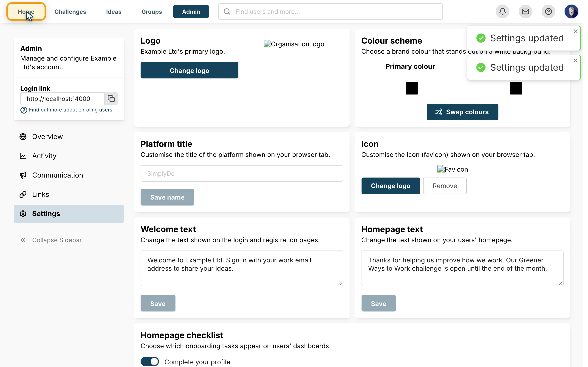Open the help question mark icon
The width and height of the screenshot is (588, 367).
coord(548,11)
